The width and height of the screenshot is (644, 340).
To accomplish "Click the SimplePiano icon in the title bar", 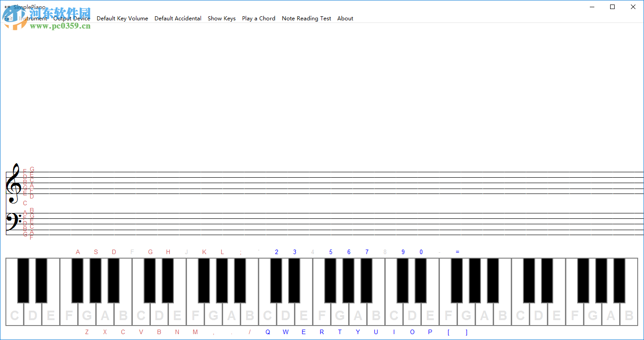I will point(7,7).
